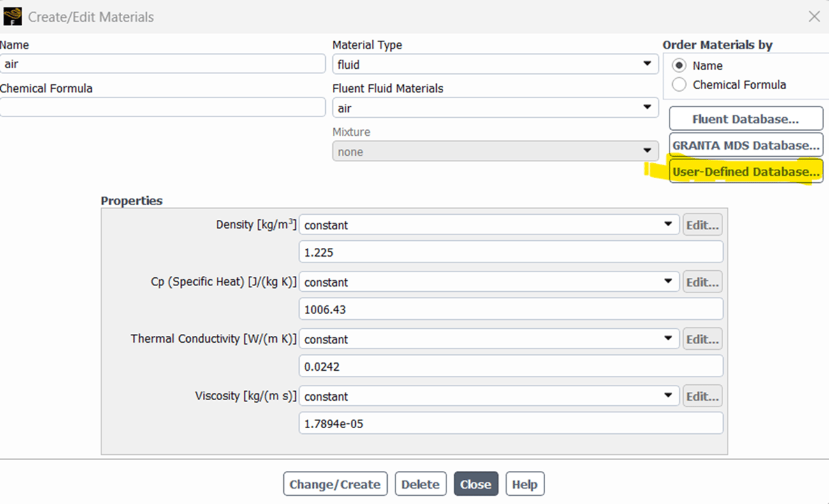
Task: Select the Chemical Formula ordering option
Action: pyautogui.click(x=679, y=84)
